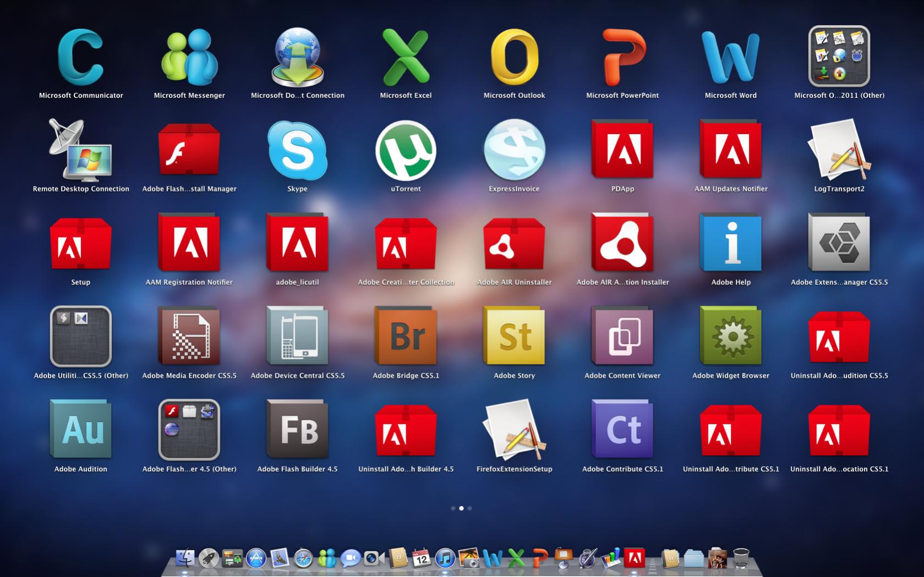924x577 pixels.
Task: Launch Skype
Action: point(298,150)
